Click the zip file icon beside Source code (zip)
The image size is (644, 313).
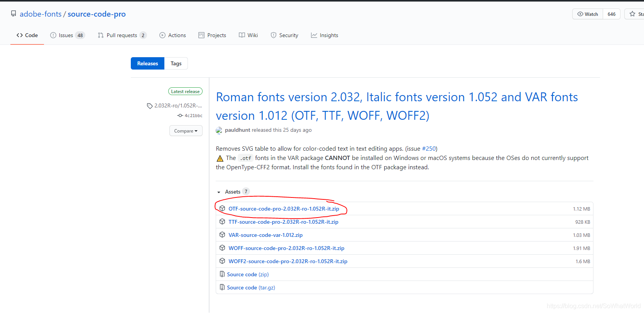point(222,274)
